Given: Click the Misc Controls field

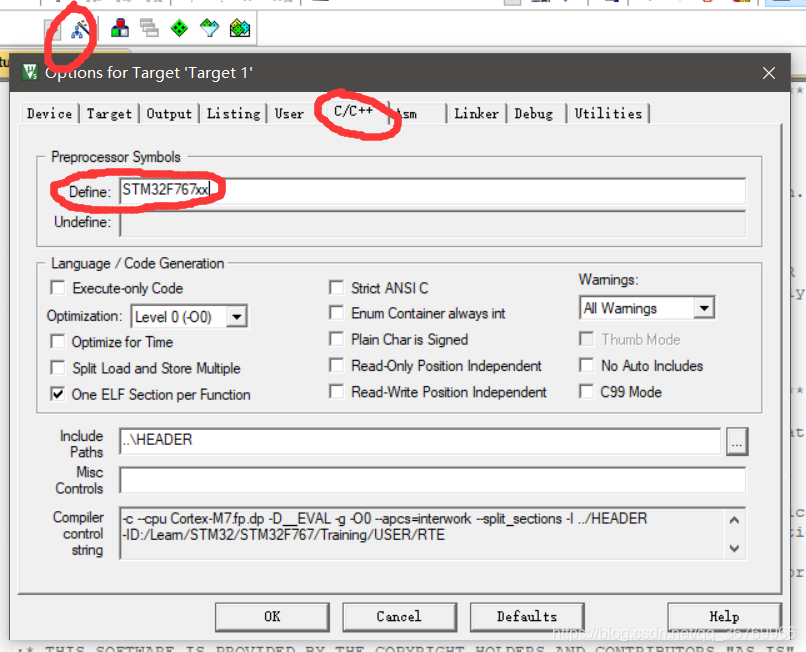Looking at the screenshot, I should (x=432, y=480).
